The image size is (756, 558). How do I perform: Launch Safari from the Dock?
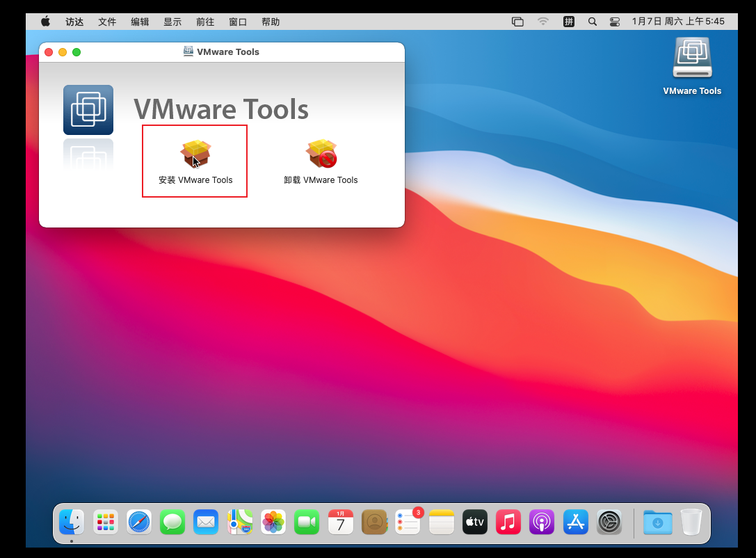[139, 522]
